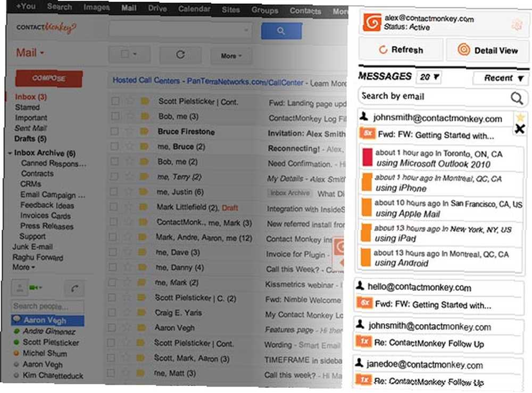Screen dimensions: 532x393
Task: Click the ContactMonkey sidebar collapse tab
Action: pos(339,254)
